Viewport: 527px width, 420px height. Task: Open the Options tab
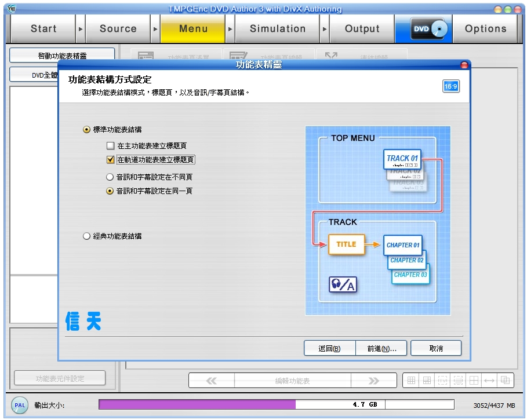(485, 29)
